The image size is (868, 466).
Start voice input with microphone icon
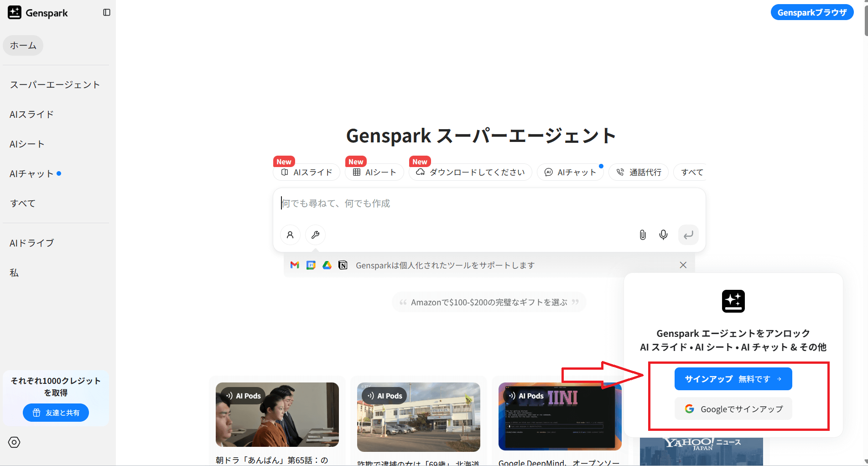[664, 235]
